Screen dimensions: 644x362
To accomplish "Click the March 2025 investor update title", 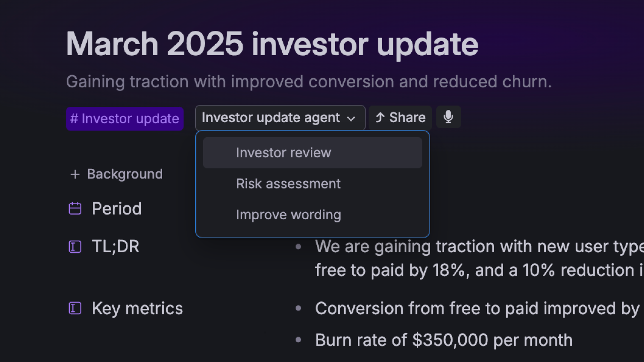I will coord(272,44).
